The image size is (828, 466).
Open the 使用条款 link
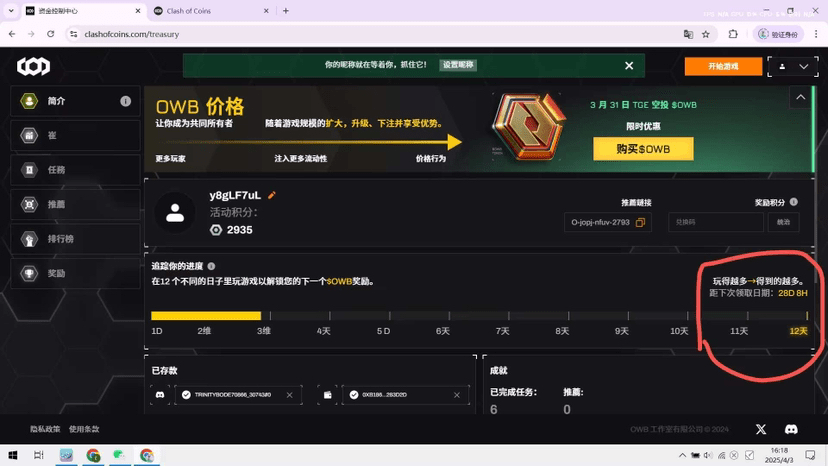tap(84, 429)
